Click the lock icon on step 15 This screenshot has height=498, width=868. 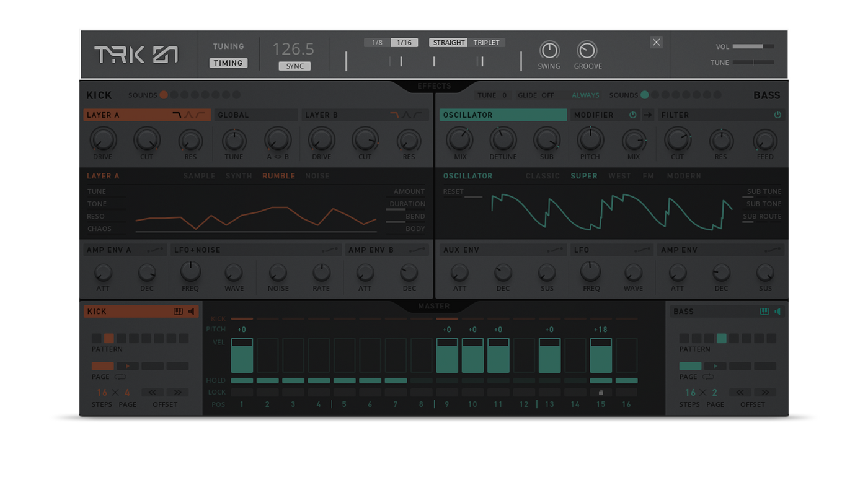tap(601, 392)
